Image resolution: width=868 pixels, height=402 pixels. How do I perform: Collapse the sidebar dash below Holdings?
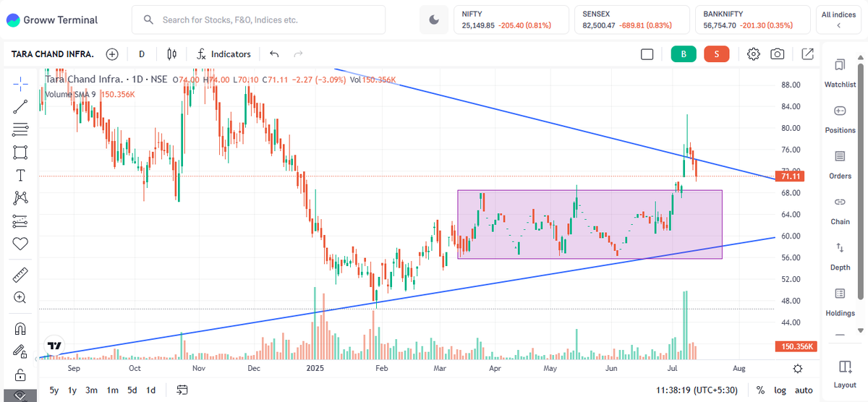(840, 335)
